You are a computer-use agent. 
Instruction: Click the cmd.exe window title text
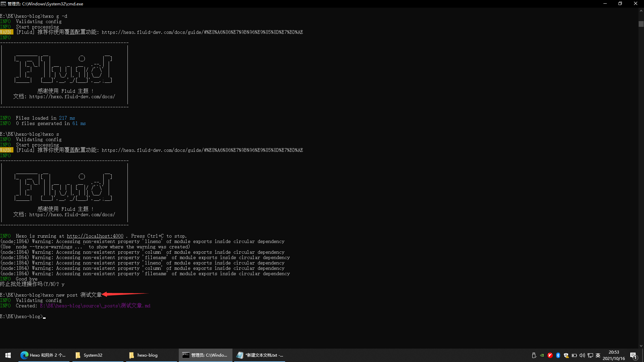tap(45, 4)
